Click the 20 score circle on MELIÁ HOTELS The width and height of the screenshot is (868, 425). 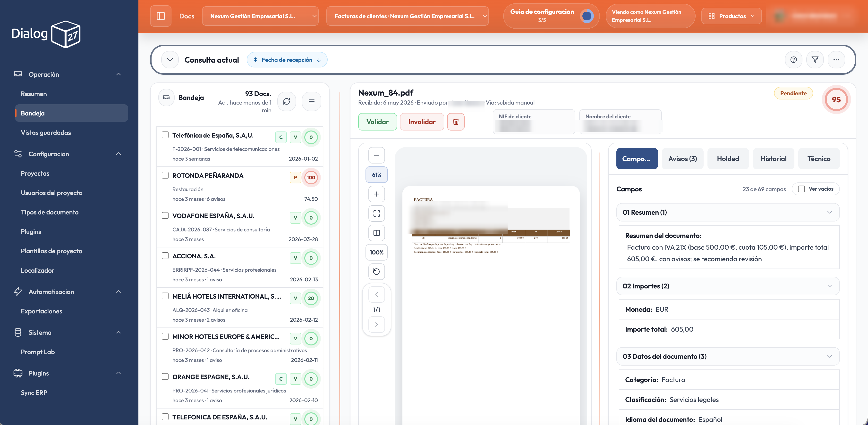pyautogui.click(x=311, y=298)
